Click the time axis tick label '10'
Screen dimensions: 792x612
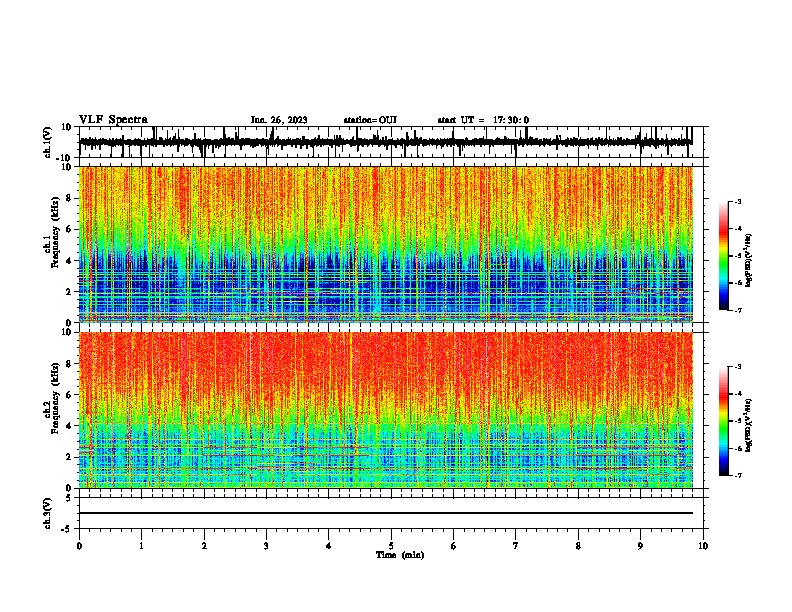coord(703,546)
